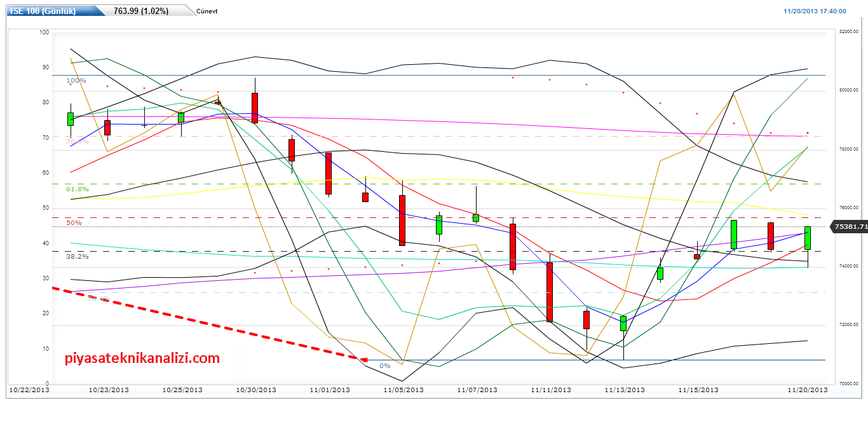Click the 75381.71 current price tag
The image size is (868, 429).
coord(851,226)
